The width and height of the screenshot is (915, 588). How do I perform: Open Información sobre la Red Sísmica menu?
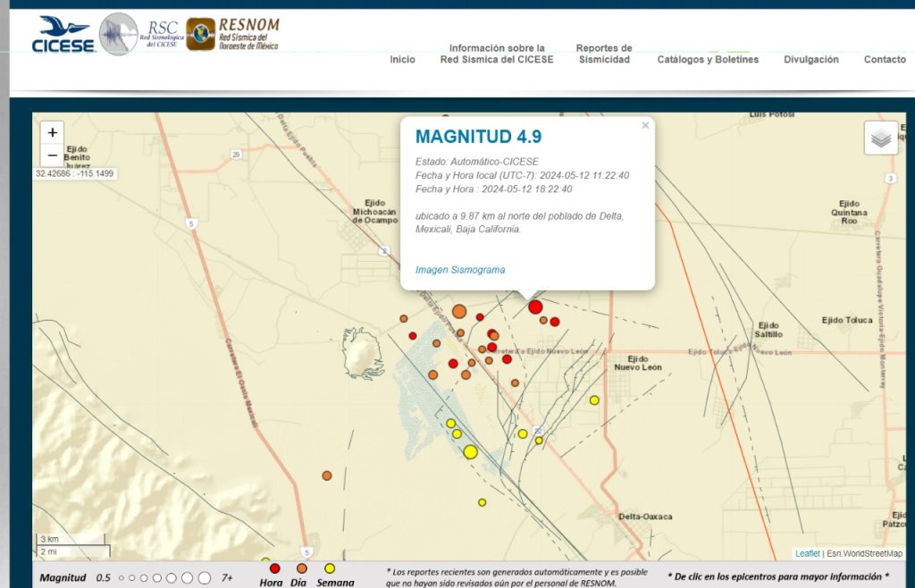pyautogui.click(x=497, y=54)
